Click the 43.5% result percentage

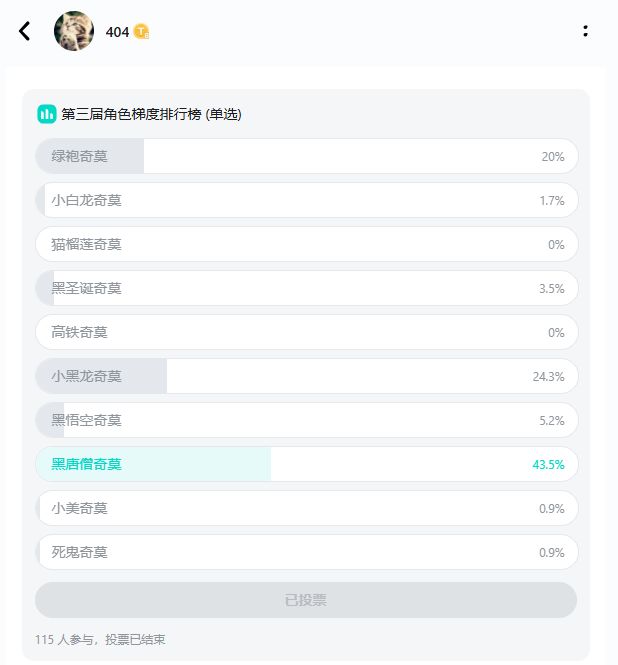(x=548, y=464)
